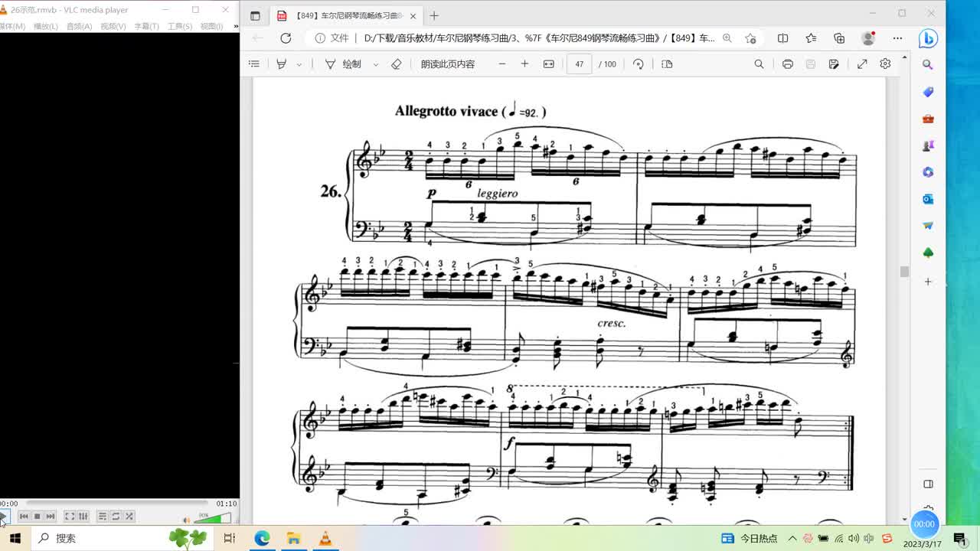Show the VLC playlist
This screenshot has width=980, height=551.
click(x=103, y=517)
